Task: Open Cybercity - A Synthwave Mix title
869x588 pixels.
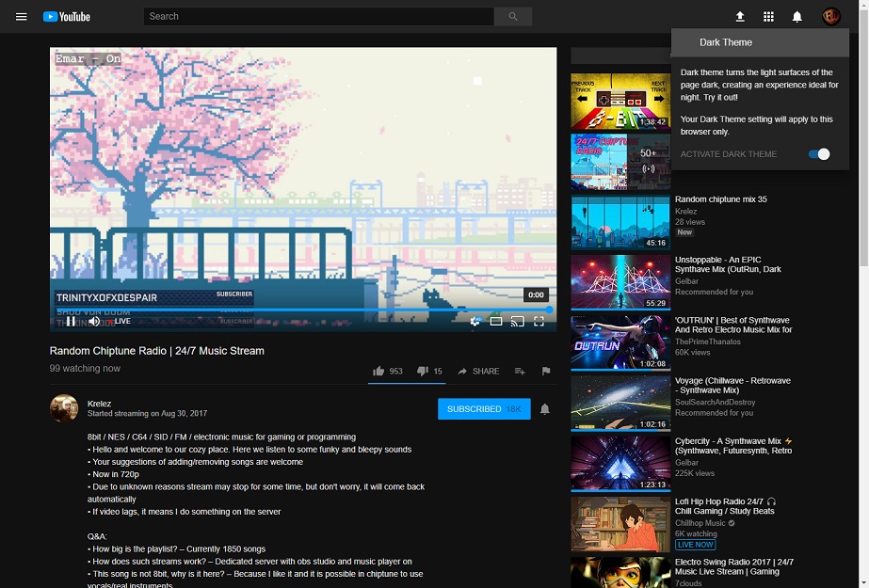Action: click(733, 446)
